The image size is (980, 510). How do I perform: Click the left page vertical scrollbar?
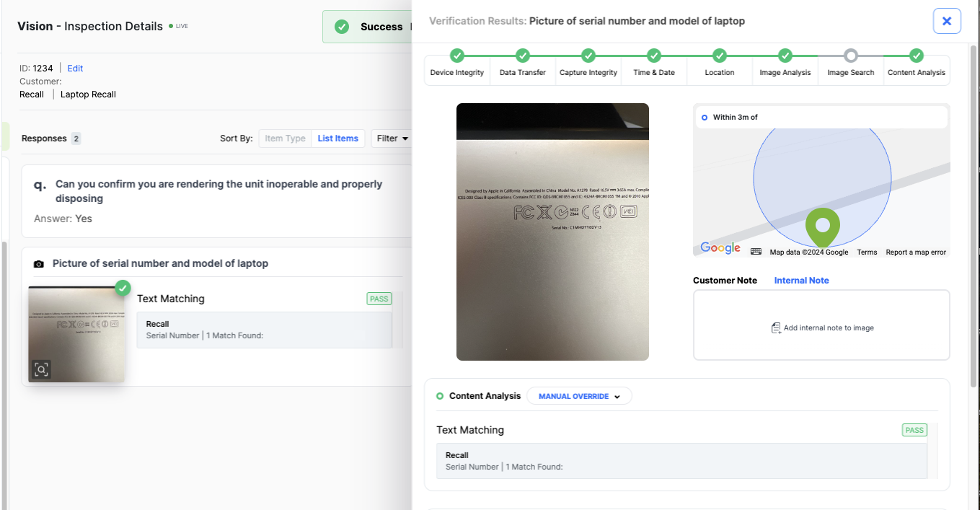[x=6, y=375]
